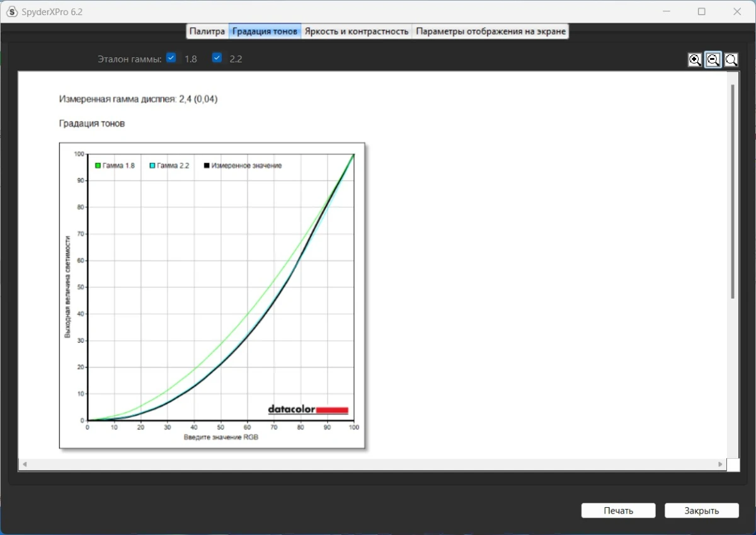Click the zoom in magnifier icon

[x=694, y=60]
